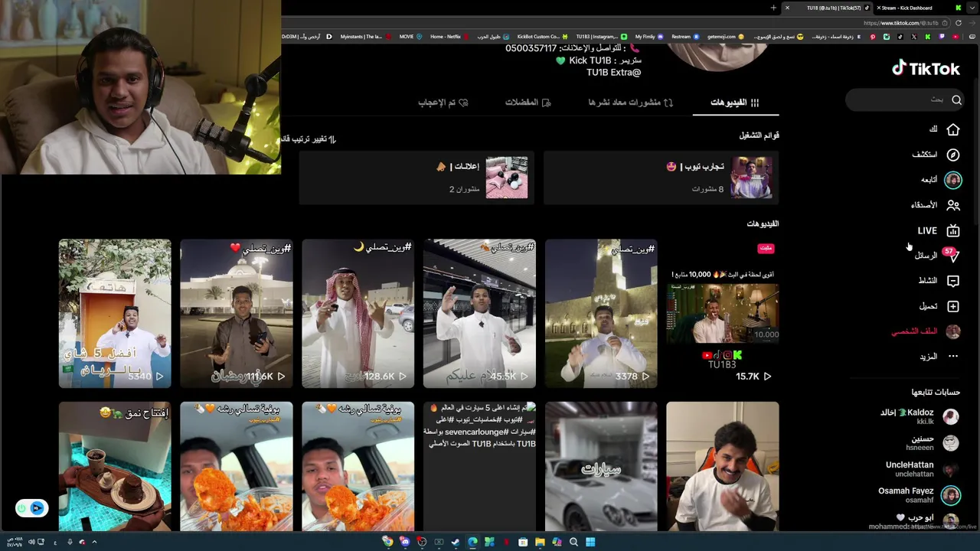Open File Explorer from taskbar

[x=540, y=543]
